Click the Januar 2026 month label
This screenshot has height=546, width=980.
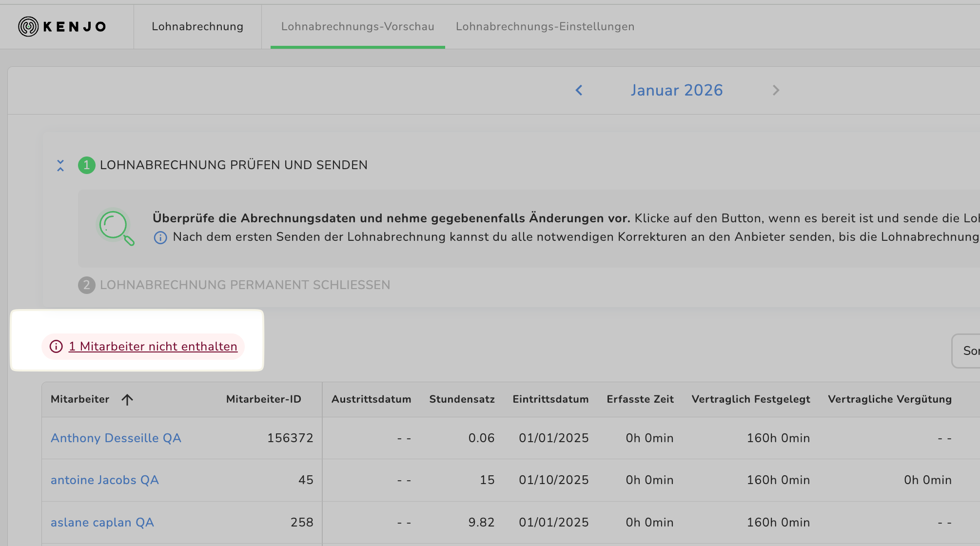point(676,90)
